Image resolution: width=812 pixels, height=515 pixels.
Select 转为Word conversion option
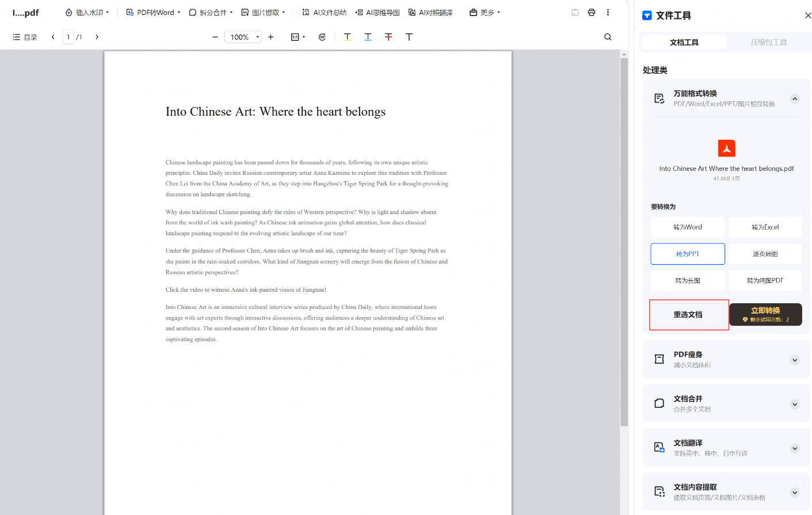point(688,227)
